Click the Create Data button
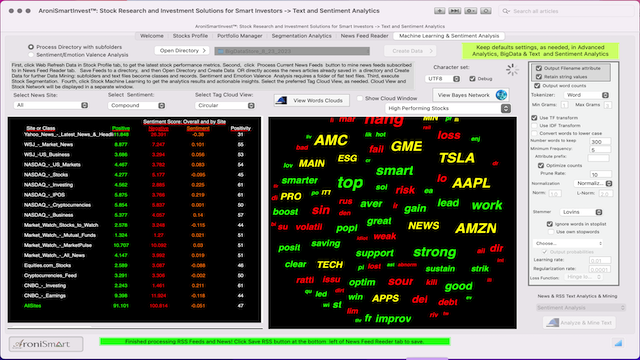640x360 pixels. 410,51
